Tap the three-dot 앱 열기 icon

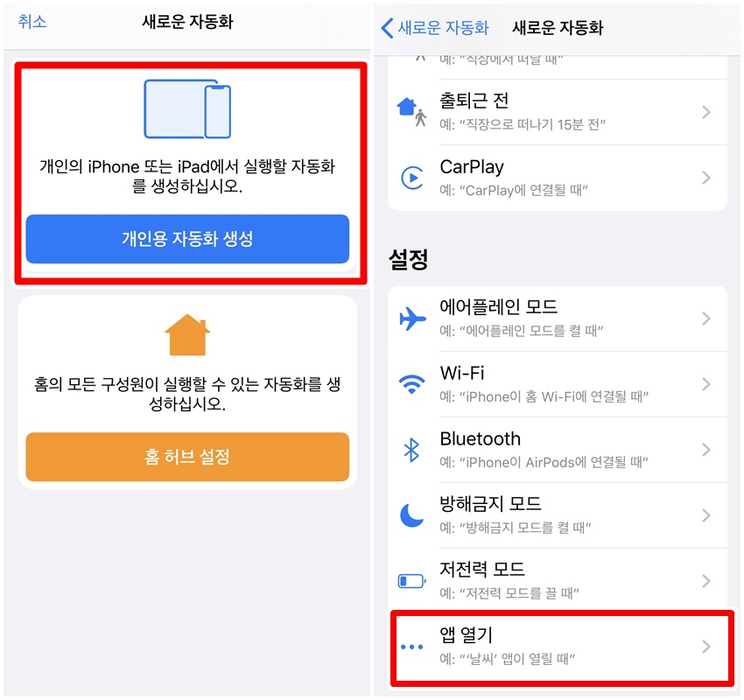tap(411, 647)
